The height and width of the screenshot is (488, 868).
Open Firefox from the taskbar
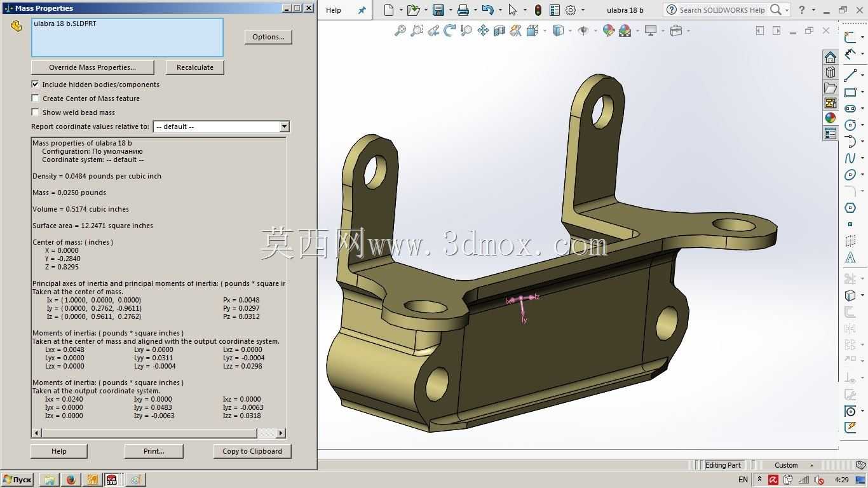[71, 480]
